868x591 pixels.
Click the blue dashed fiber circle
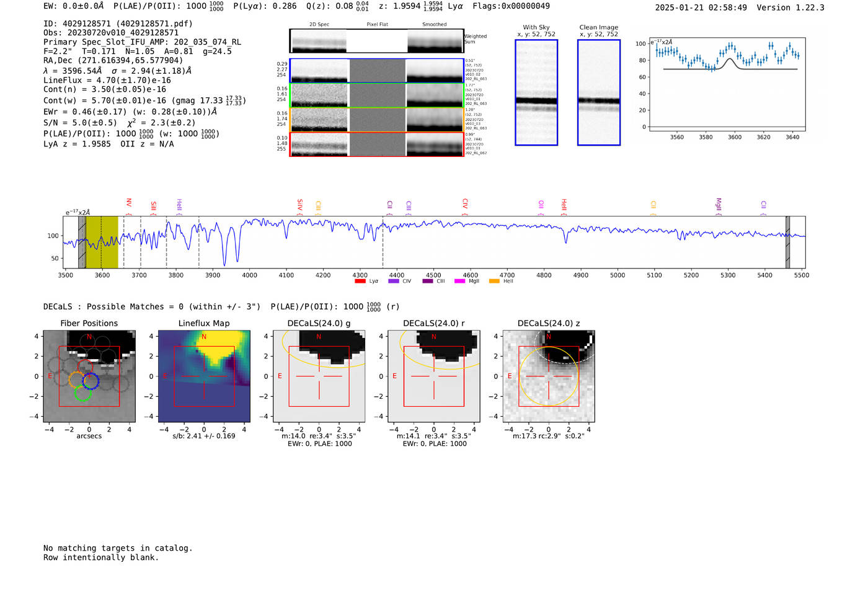pos(91,381)
